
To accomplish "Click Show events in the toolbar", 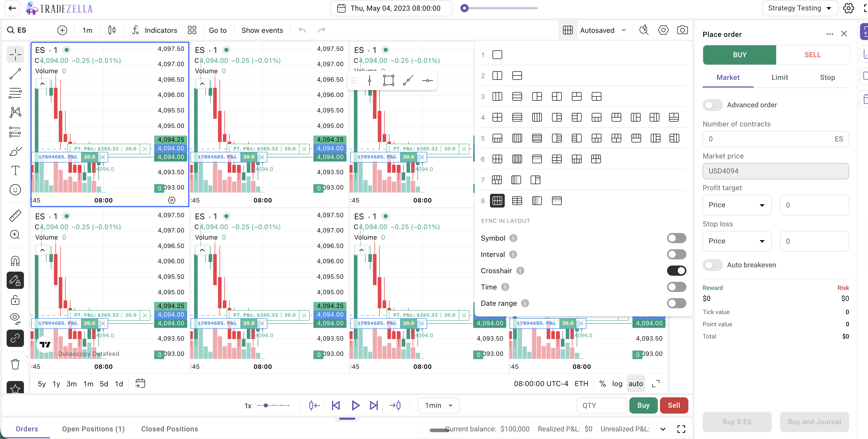I will tap(262, 30).
